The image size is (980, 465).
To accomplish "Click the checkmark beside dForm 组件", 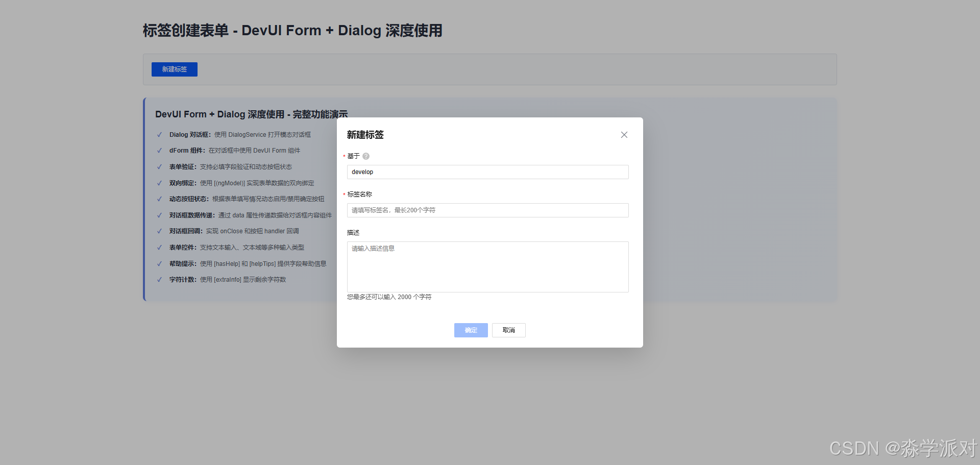I will tap(159, 151).
